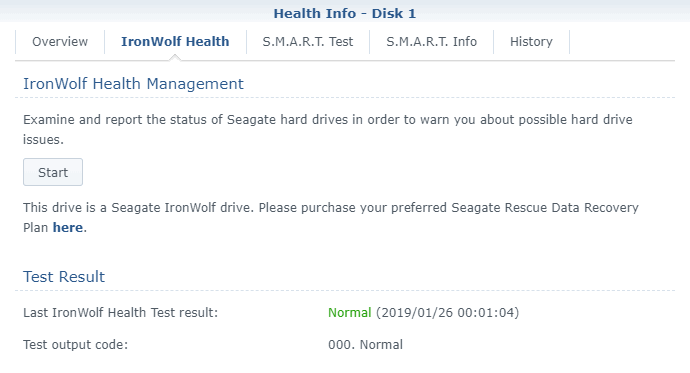
Task: Click the Last IronWolf Health Test result label
Action: [x=121, y=313]
